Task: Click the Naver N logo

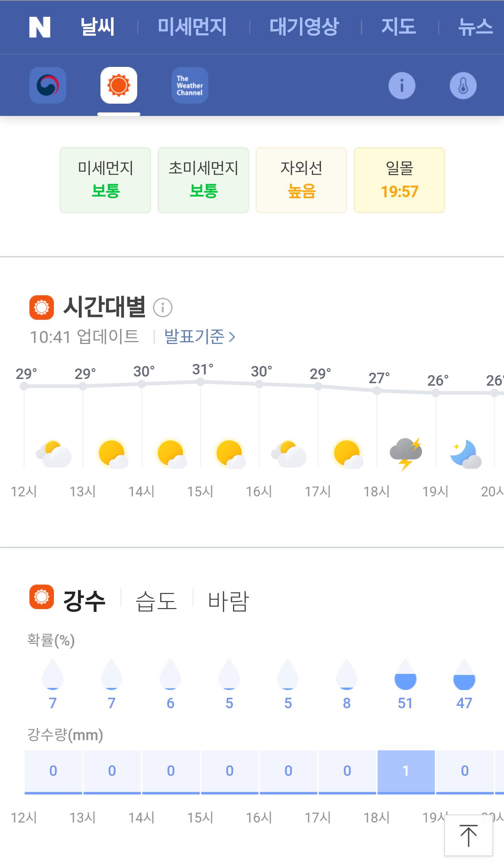Action: pyautogui.click(x=40, y=27)
